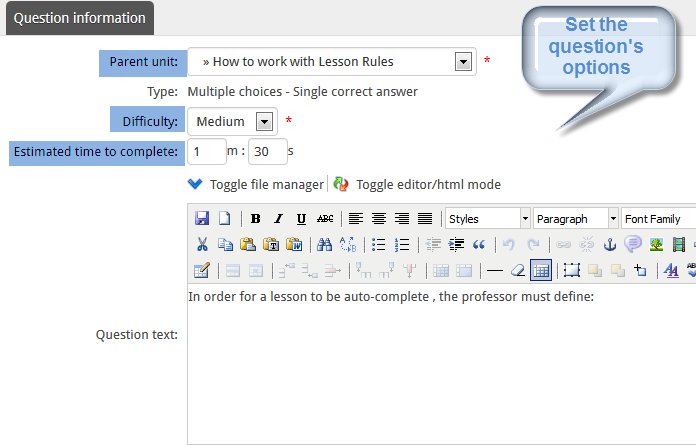Insert a new layer icon
Screen dimensions: 696x445
572,270
